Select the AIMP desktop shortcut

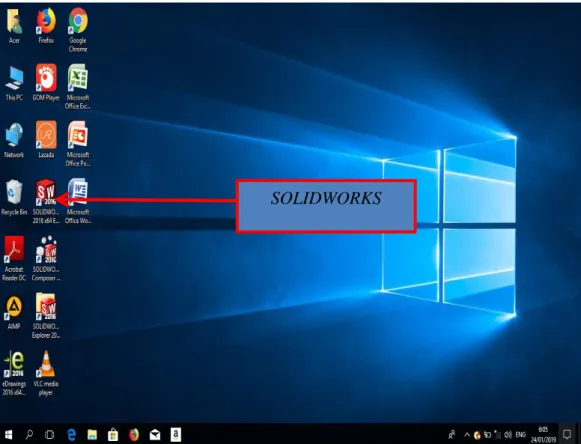coord(14,313)
